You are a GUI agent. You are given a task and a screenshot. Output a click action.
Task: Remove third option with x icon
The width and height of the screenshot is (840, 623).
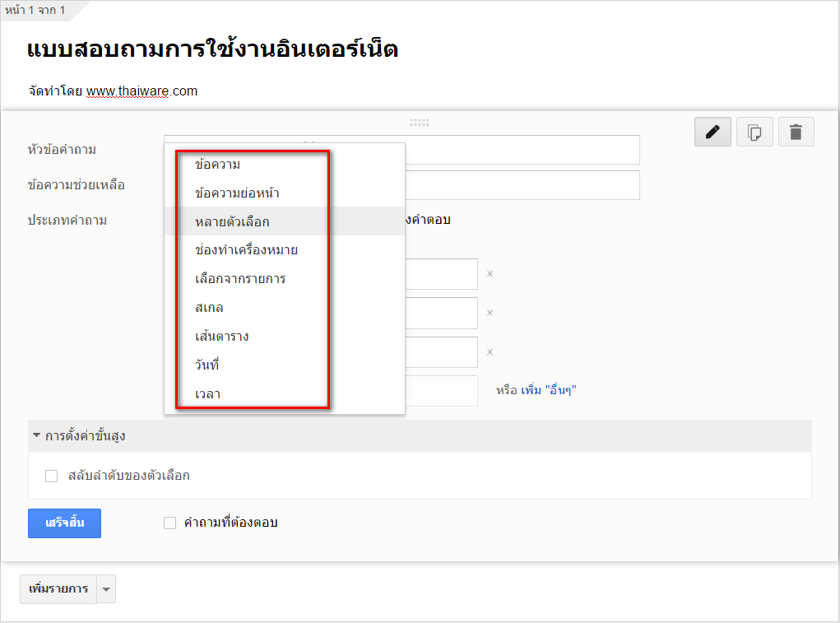490,351
